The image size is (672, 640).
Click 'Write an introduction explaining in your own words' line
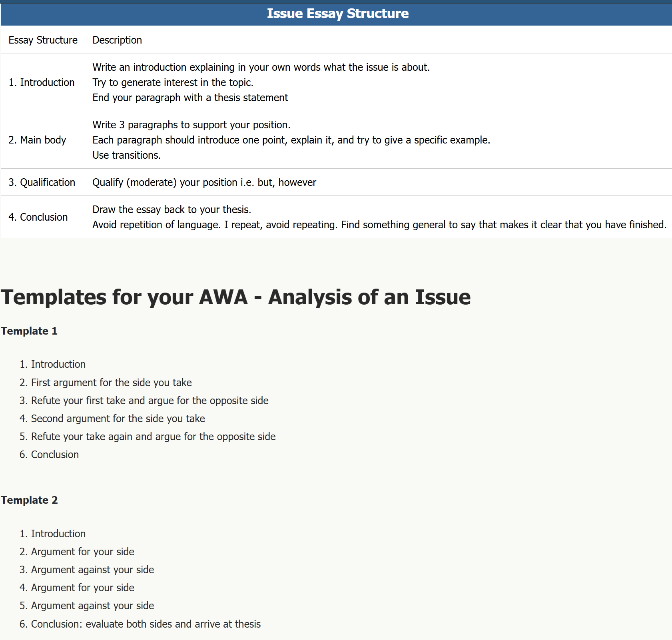(x=261, y=67)
